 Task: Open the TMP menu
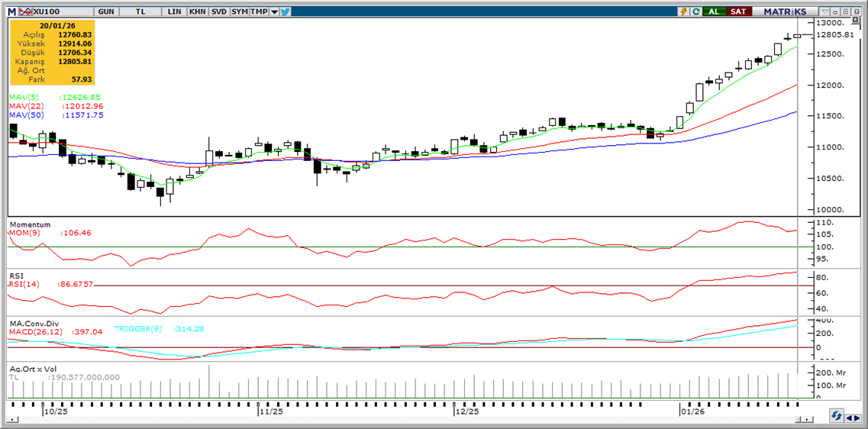coord(260,11)
